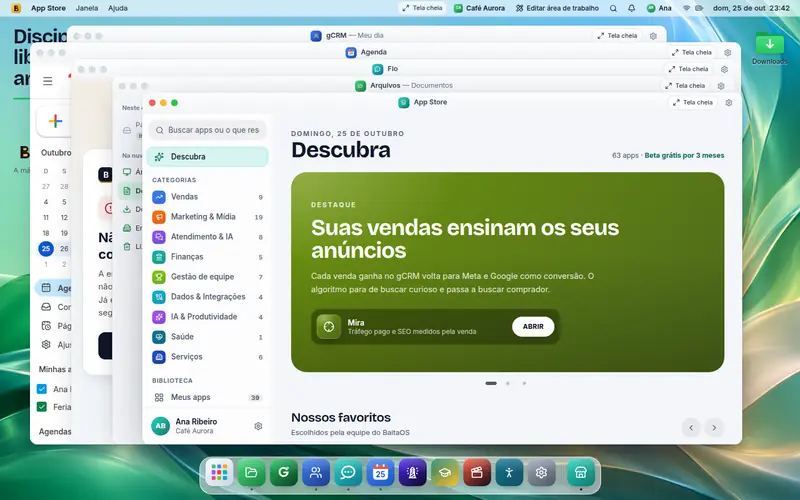Open the system settings gear in dock
The height and width of the screenshot is (500, 800).
[541, 472]
